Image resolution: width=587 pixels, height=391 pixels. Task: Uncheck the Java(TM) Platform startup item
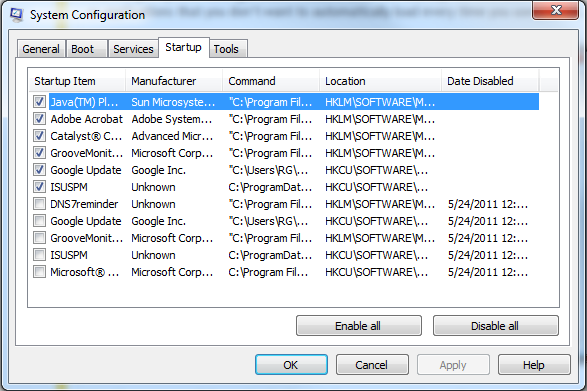(39, 101)
